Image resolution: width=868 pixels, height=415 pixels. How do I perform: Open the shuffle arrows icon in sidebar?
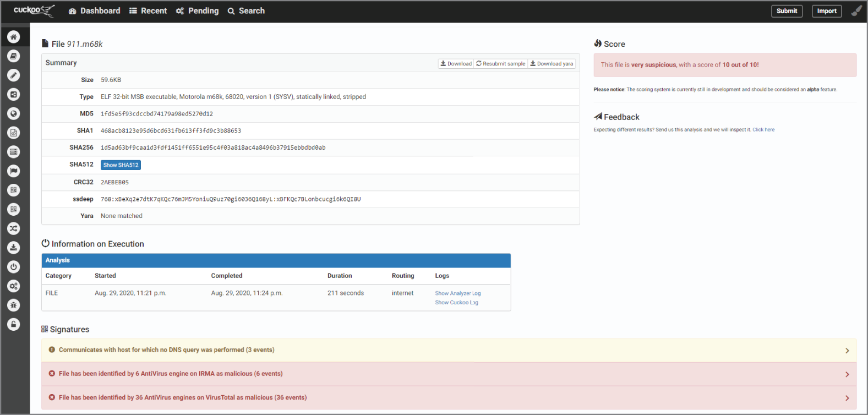coord(14,228)
